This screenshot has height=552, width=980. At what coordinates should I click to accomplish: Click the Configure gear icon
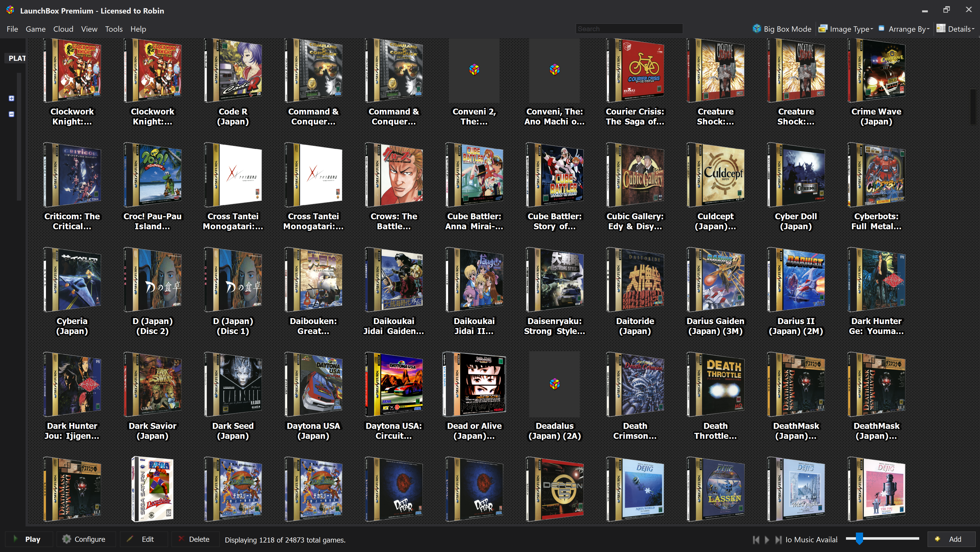tap(67, 539)
